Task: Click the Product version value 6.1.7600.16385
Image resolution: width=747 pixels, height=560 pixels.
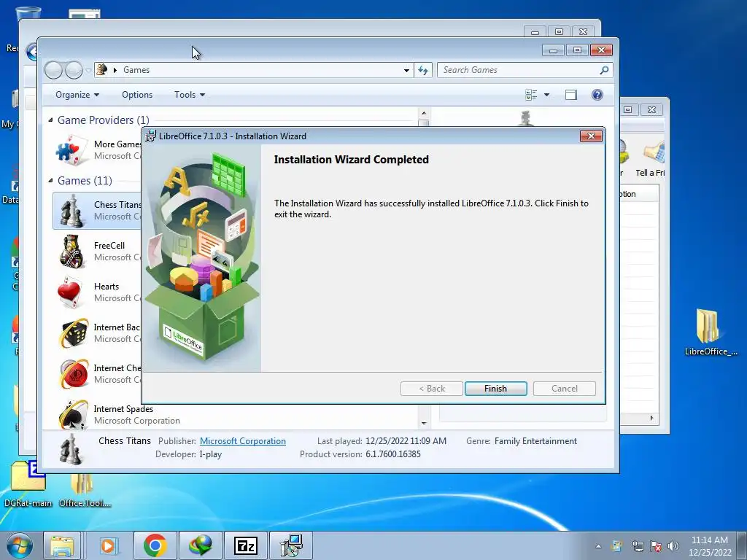Action: coord(393,454)
